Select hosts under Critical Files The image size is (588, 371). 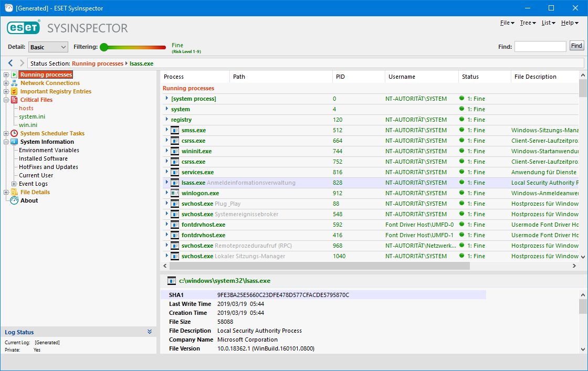click(26, 108)
